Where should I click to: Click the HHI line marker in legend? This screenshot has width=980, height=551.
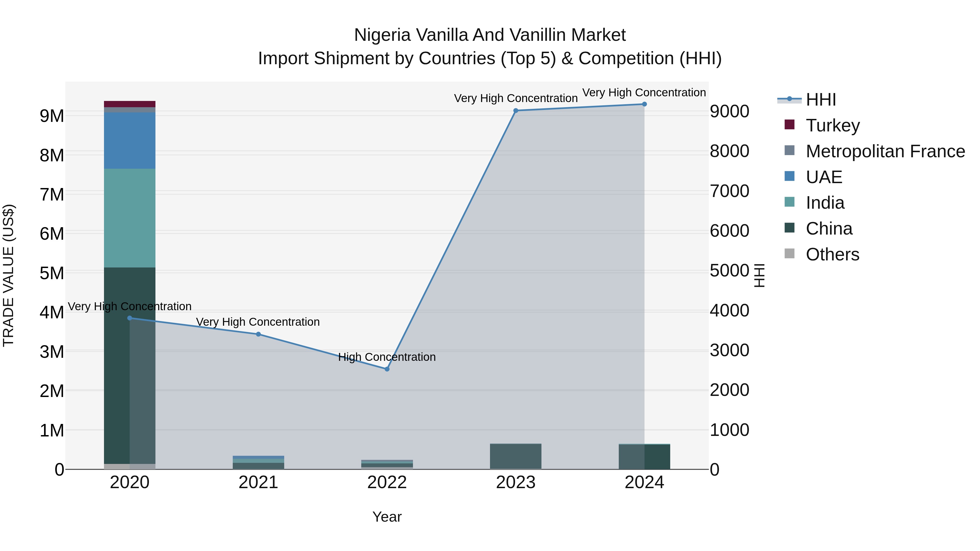point(789,99)
